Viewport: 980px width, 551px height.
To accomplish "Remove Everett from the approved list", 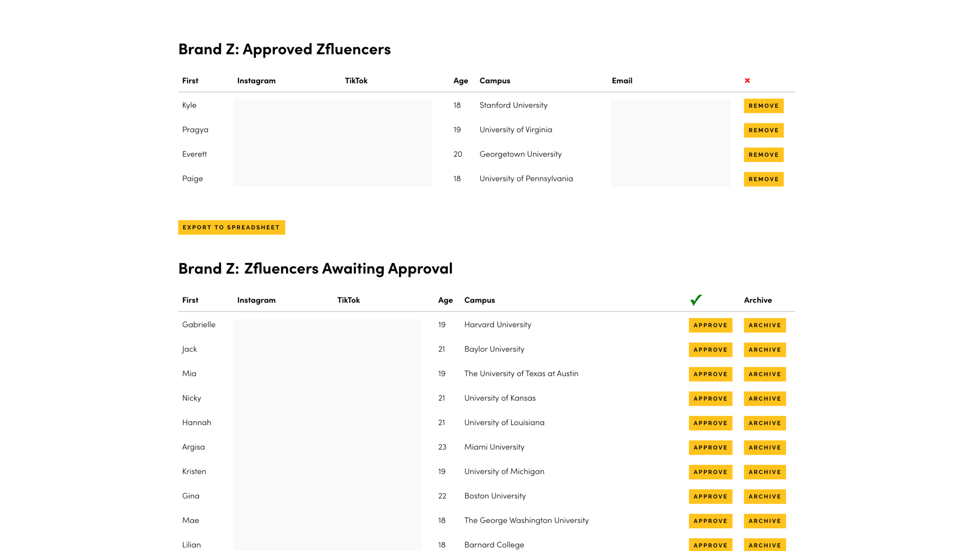I will [764, 155].
